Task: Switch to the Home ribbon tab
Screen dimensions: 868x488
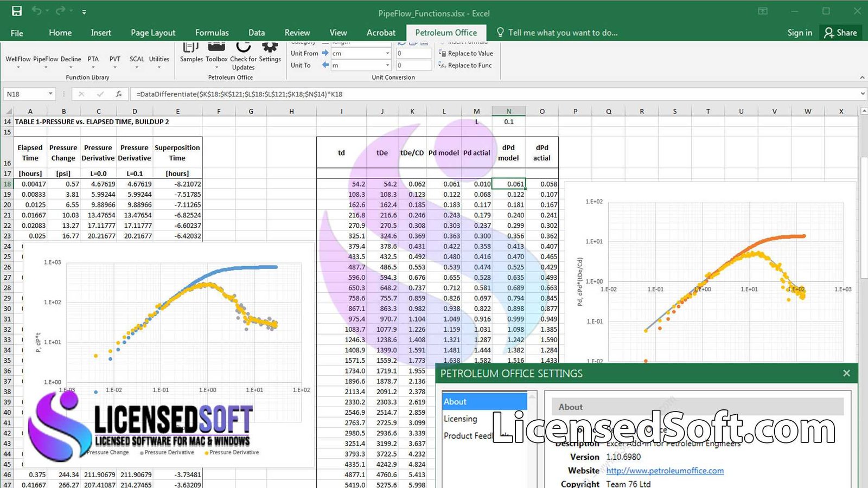Action: (60, 33)
